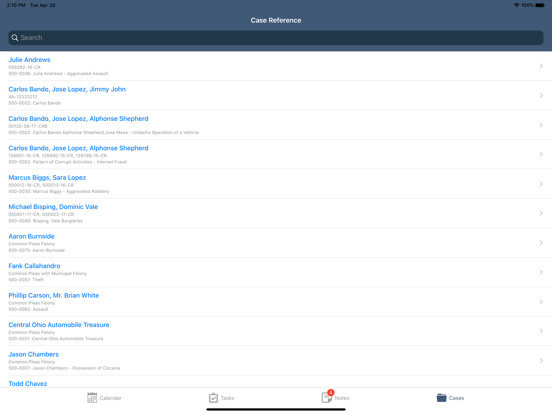Screen dimensions: 552x414
Task: Open Phillip Carson, Mr. Brian White case
Action: pyautogui.click(x=54, y=295)
